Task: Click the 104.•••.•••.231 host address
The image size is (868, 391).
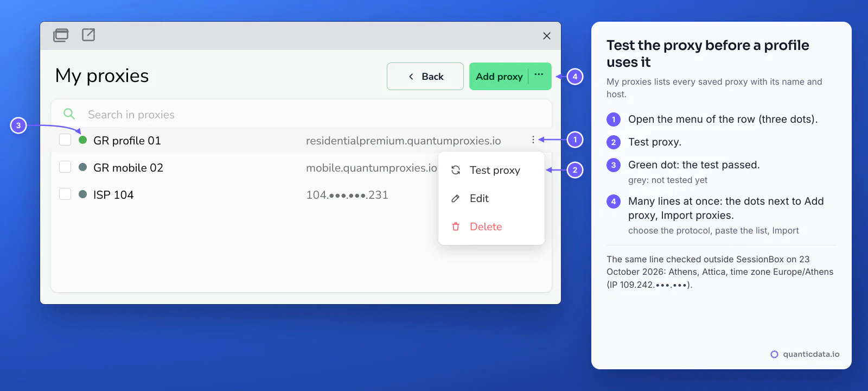Action: click(347, 195)
